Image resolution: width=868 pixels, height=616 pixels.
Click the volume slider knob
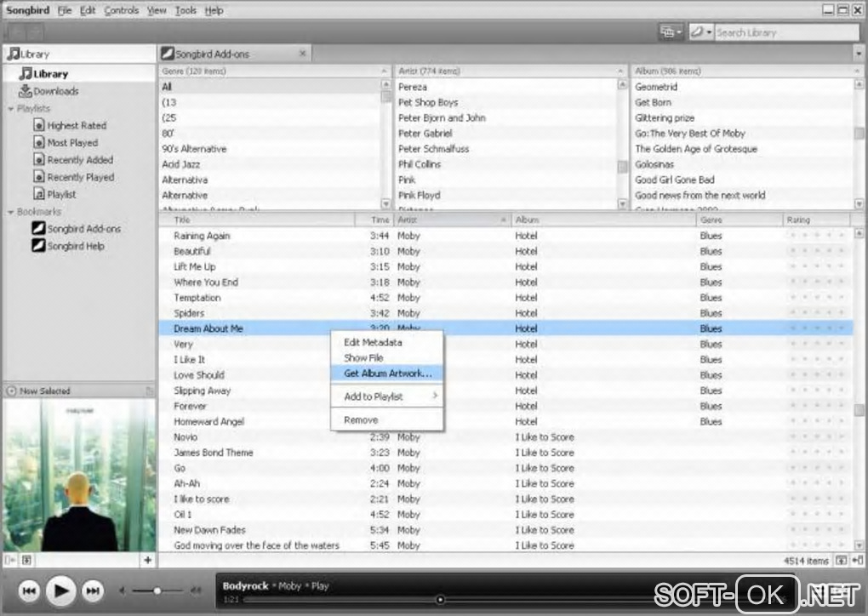click(157, 591)
